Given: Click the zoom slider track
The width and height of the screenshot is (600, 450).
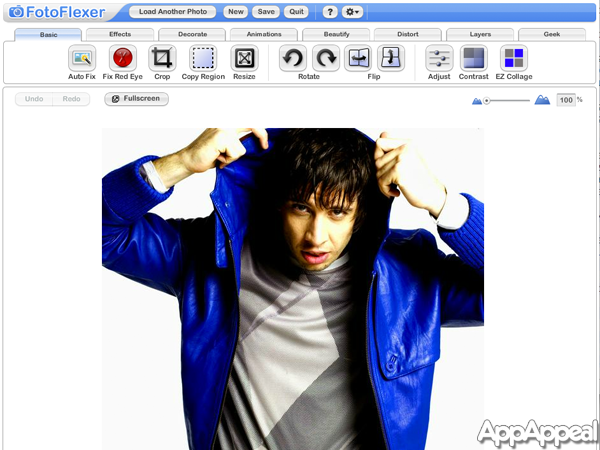Looking at the screenshot, I should [x=510, y=100].
